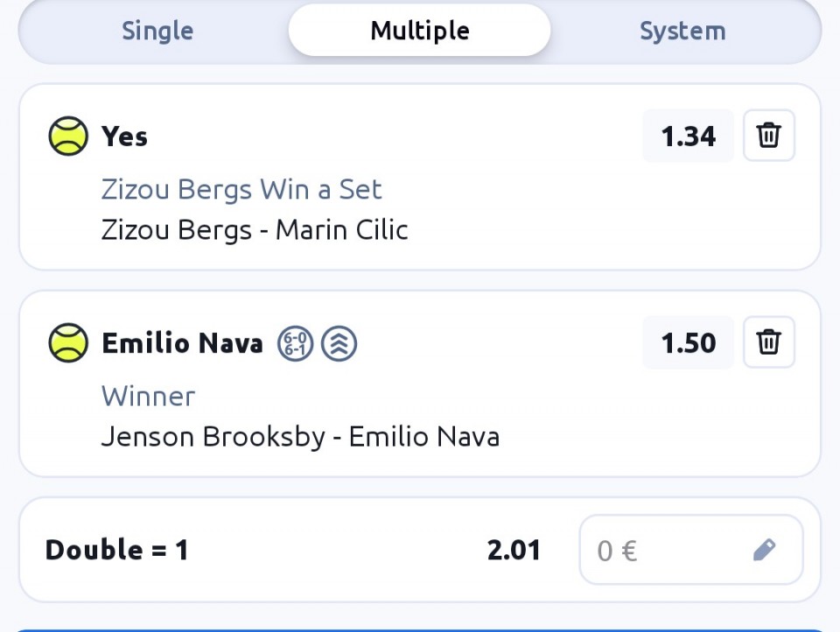The width and height of the screenshot is (840, 632).
Task: Open the Jenson Brooksby - Emilio Nava match
Action: click(300, 437)
